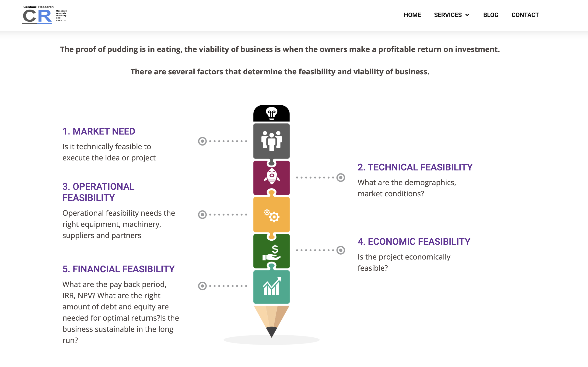Click the lightbulb icon atop the pencil
This screenshot has width=588, height=367.
coord(271,113)
